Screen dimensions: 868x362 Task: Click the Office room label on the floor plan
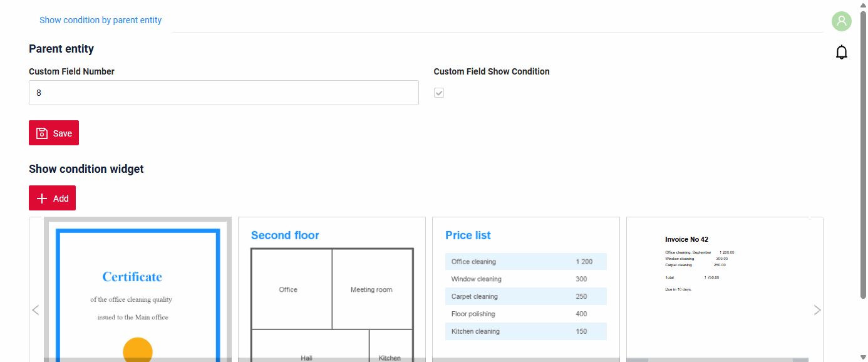(288, 290)
